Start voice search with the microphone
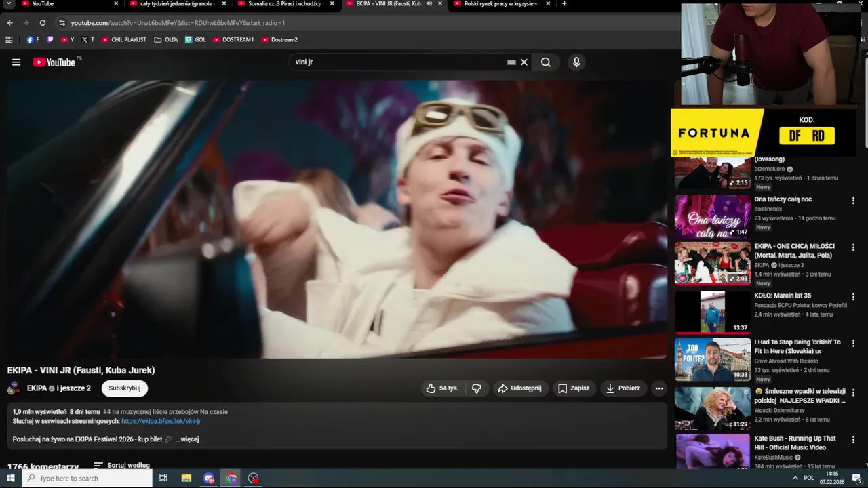868x488 pixels. point(576,62)
